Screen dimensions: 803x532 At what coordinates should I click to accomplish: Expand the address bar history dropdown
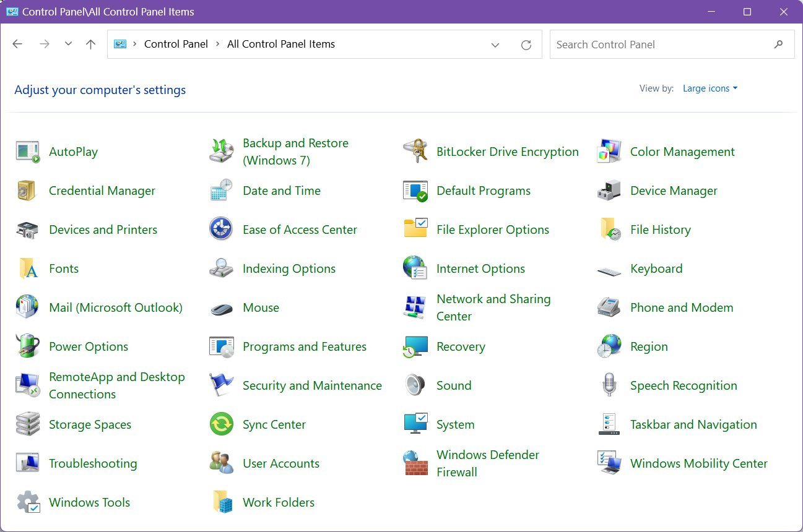[x=495, y=45]
